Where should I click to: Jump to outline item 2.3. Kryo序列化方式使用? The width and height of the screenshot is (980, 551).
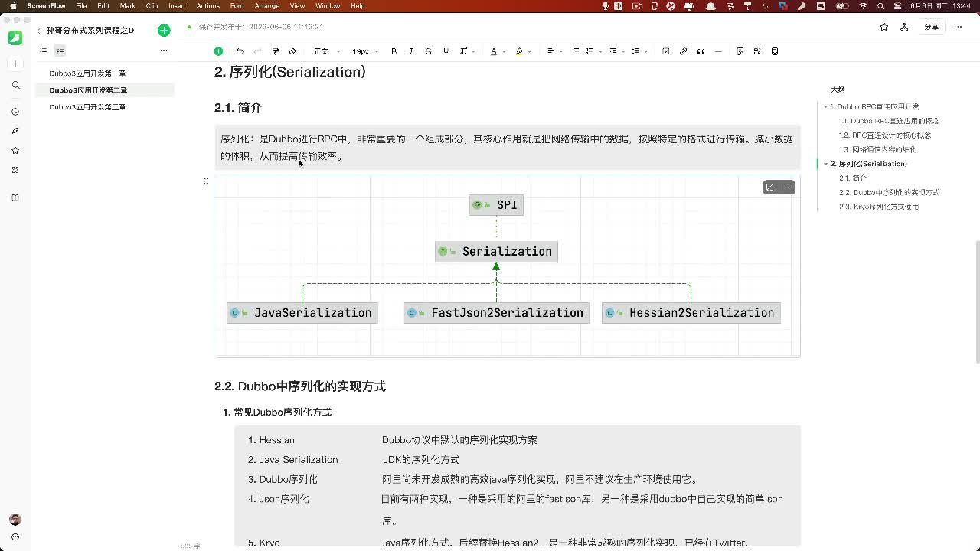click(879, 207)
